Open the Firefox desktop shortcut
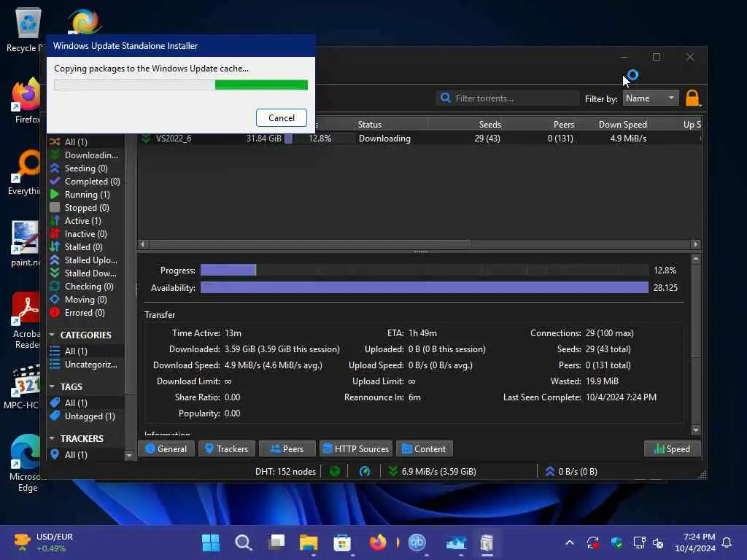Screen dimensions: 747x560 click(x=26, y=101)
